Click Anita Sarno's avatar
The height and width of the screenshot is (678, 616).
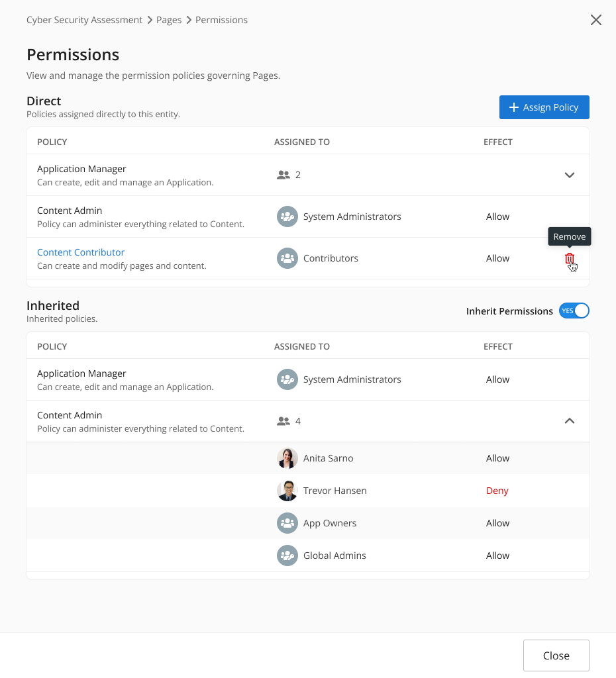[287, 458]
